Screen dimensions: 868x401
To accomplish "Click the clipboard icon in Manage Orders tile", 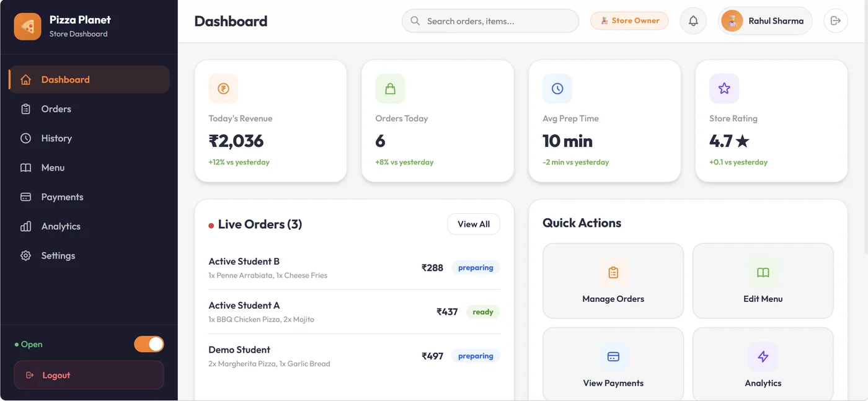I will [613, 272].
